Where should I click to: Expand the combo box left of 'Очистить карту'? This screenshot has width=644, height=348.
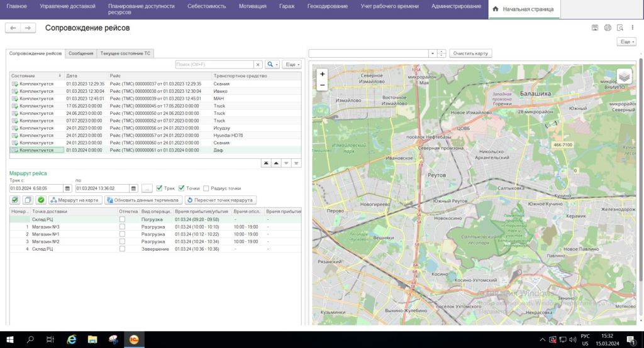431,53
